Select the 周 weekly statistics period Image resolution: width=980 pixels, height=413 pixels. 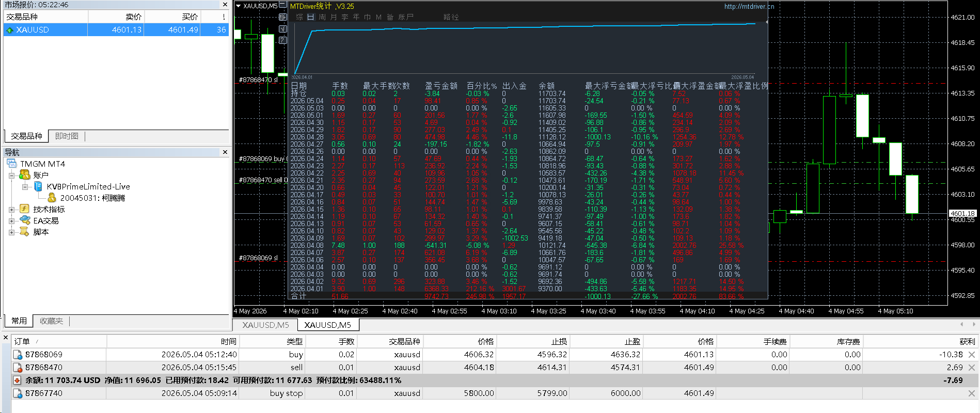click(x=322, y=17)
